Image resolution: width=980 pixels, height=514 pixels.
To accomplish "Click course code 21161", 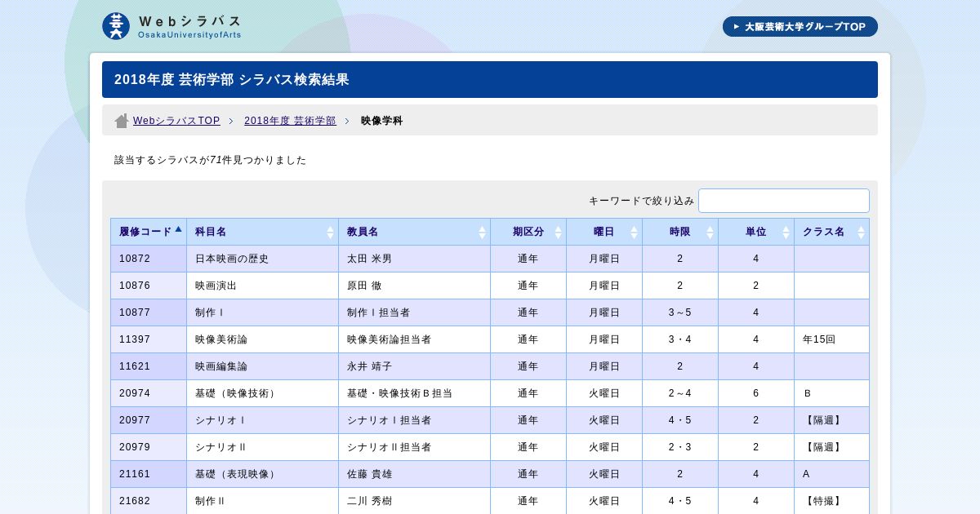I will click(135, 474).
